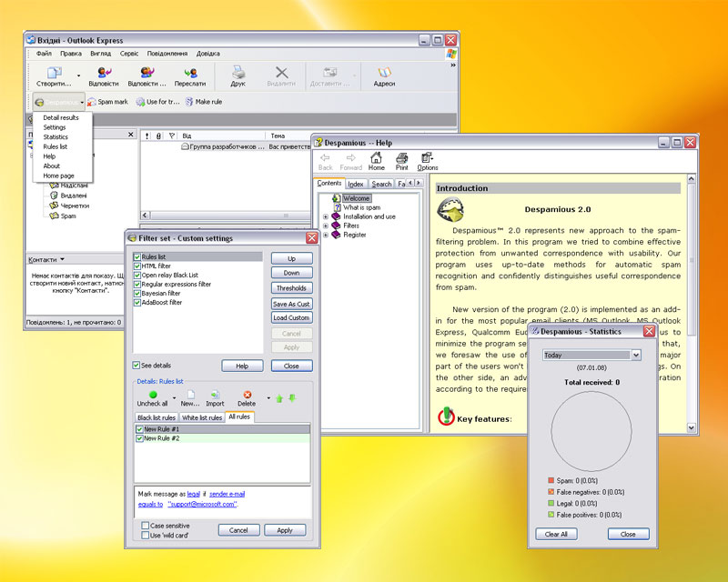
Task: Click the Видалити delete X icon
Action: tap(281, 73)
